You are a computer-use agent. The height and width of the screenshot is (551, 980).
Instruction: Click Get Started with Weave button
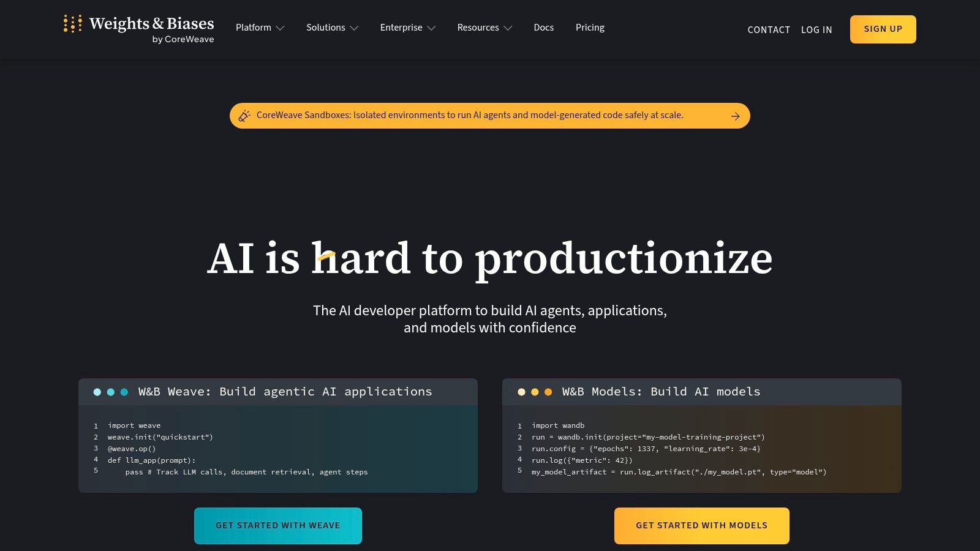point(278,526)
